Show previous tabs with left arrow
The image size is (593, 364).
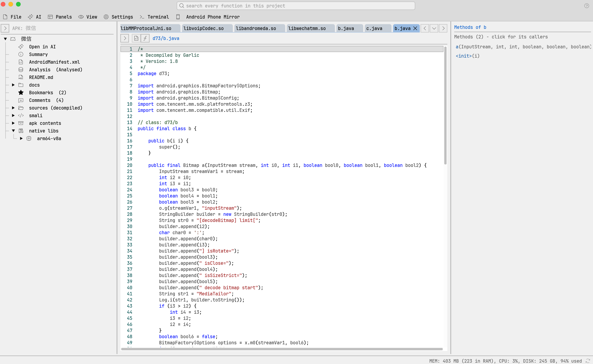(x=425, y=28)
